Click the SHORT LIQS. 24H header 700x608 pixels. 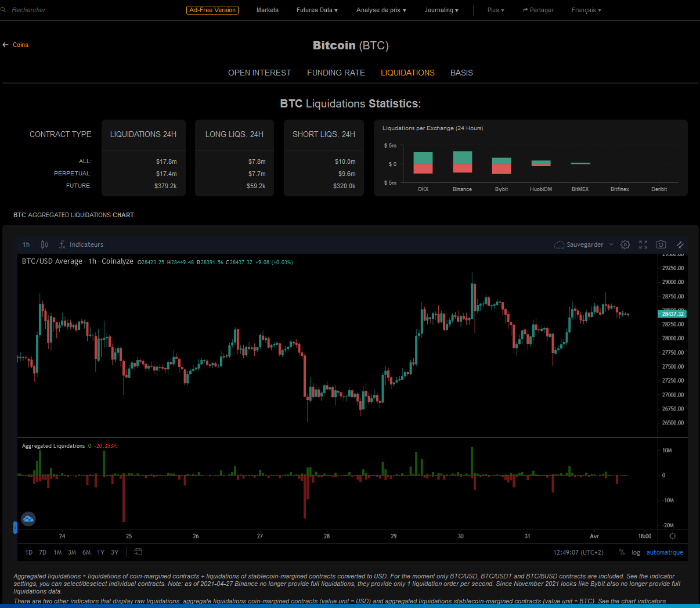click(324, 134)
